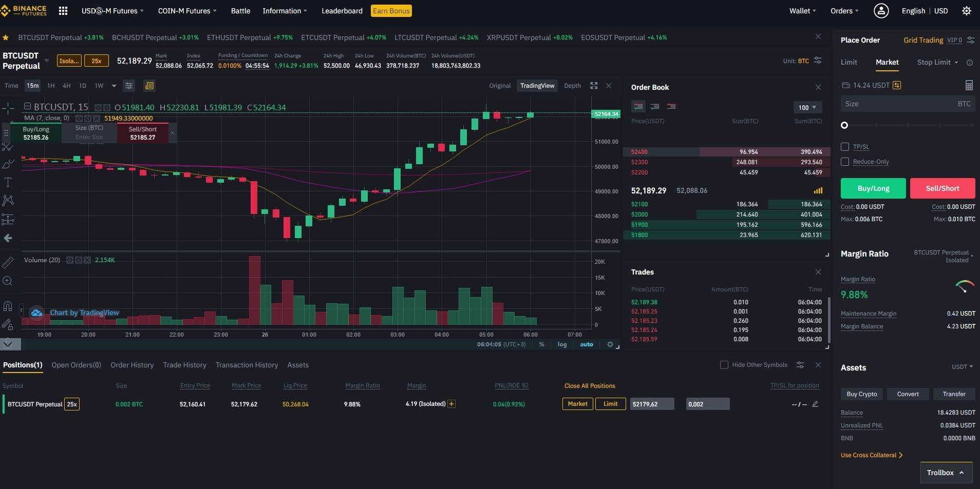The width and height of the screenshot is (980, 489).
Task: Open Use Cross Collateral link
Action: (x=872, y=455)
